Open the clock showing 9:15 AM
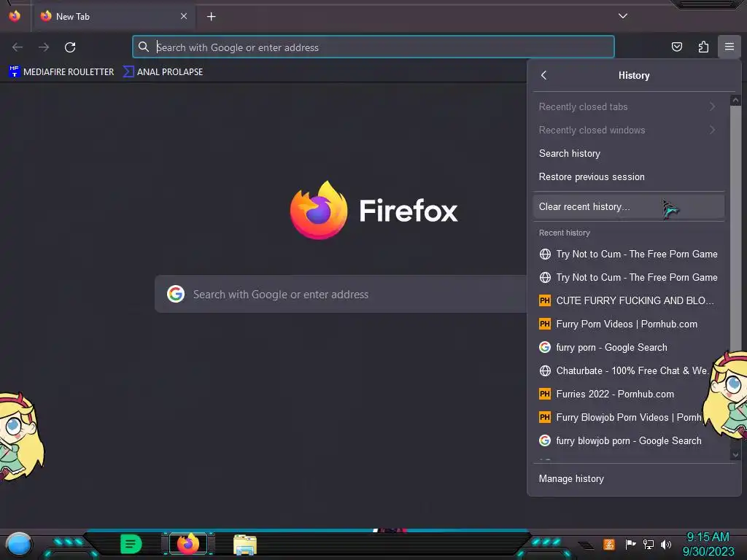This screenshot has height=560, width=747. tap(708, 544)
